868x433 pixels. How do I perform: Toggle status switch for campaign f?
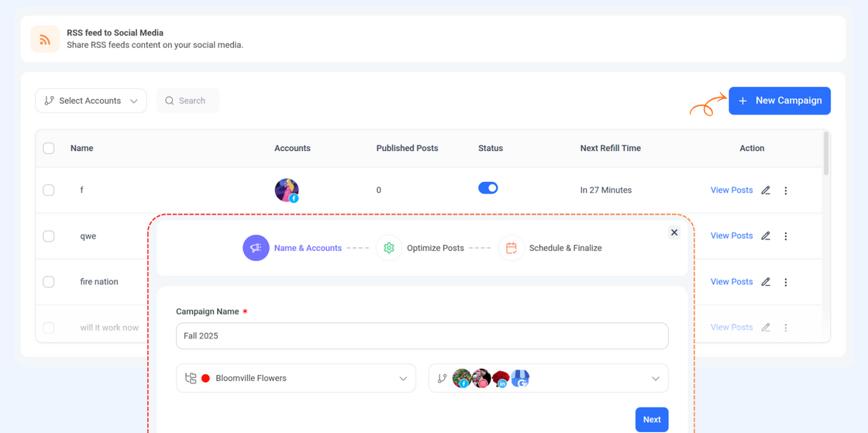[488, 188]
